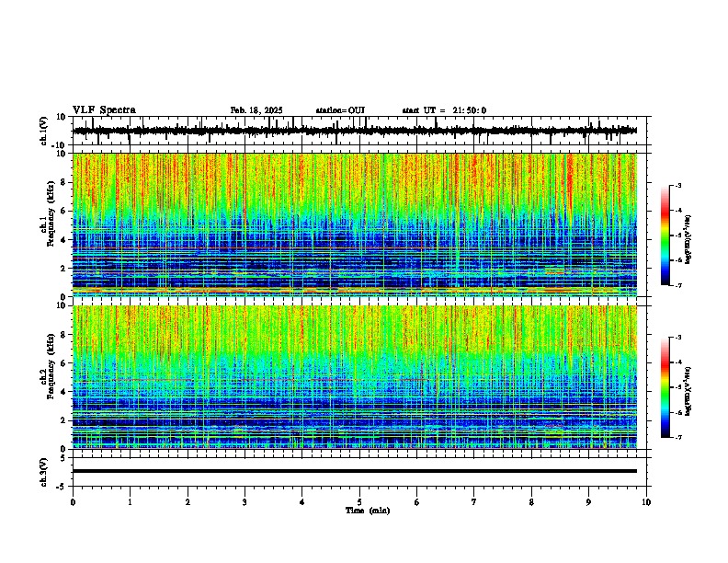This screenshot has width=728, height=563.
Task: Click the ch.1 voltage waveform trace
Action: (355, 131)
